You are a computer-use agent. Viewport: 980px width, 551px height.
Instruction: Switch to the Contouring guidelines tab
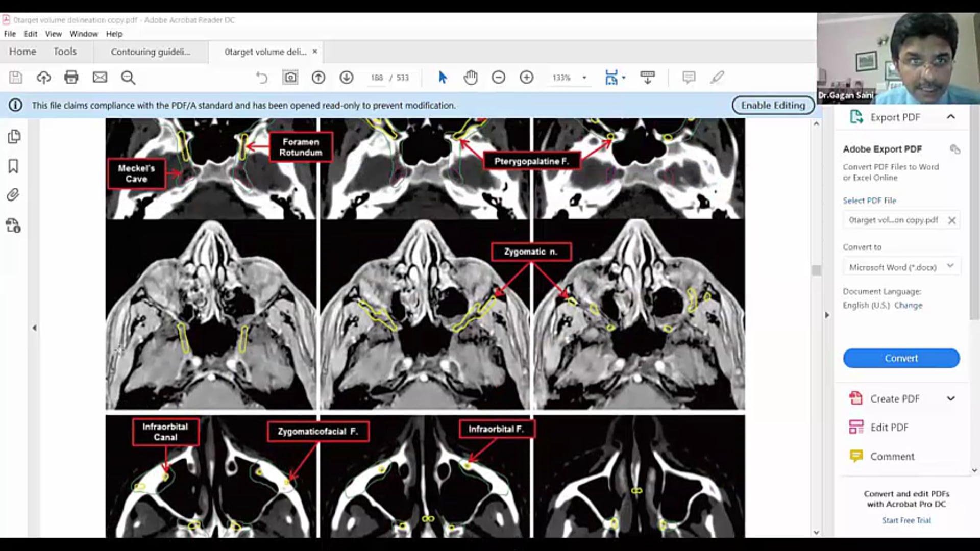[x=150, y=52]
